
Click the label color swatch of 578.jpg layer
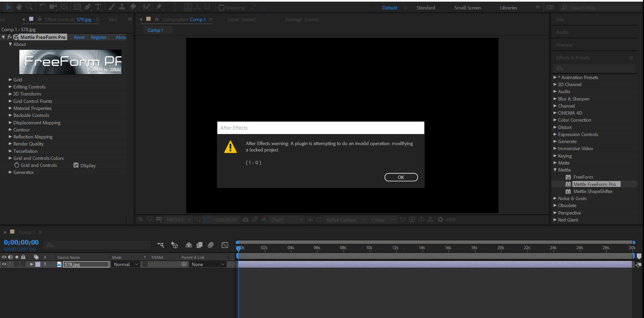[38, 264]
